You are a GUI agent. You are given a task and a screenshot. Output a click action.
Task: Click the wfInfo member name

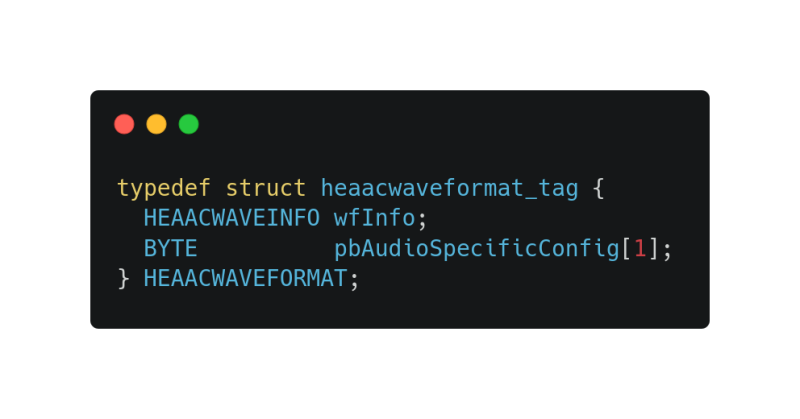click(x=374, y=218)
